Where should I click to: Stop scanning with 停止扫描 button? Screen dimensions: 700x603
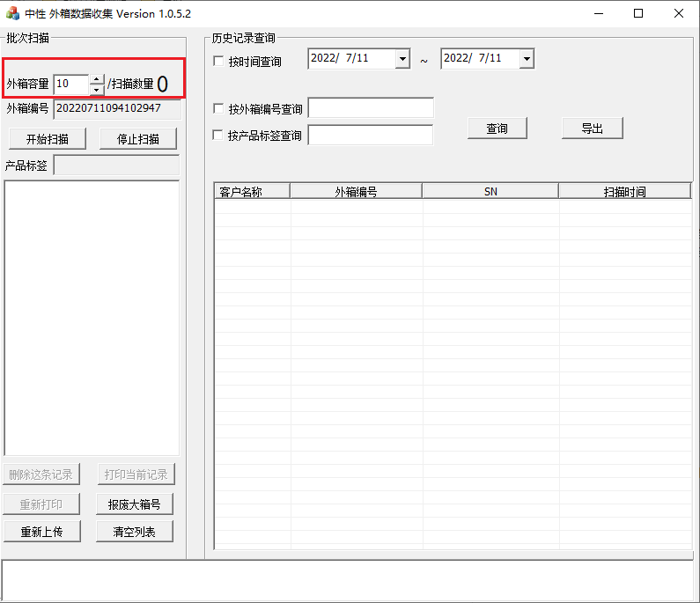click(x=138, y=139)
